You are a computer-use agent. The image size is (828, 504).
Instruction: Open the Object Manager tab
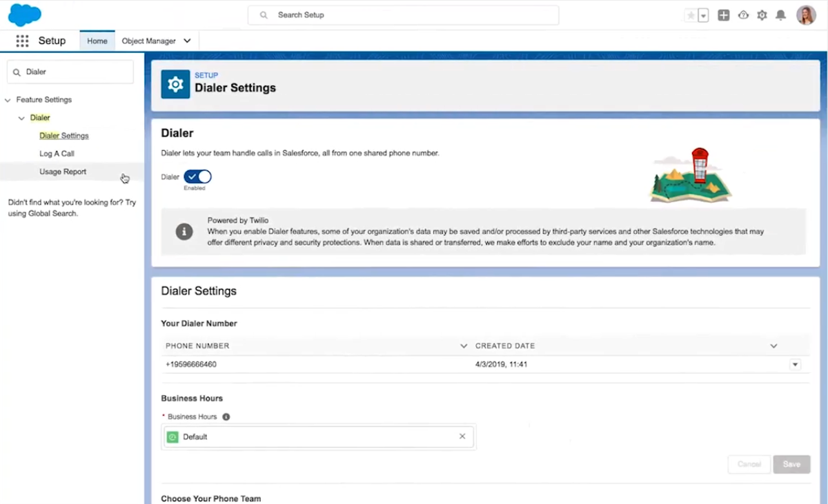(148, 41)
